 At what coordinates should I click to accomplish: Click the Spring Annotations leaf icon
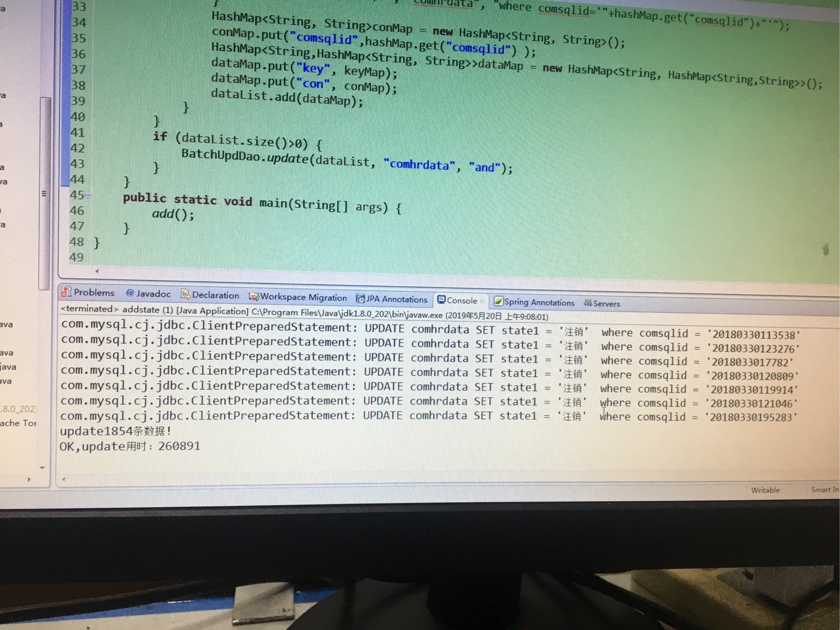(498, 301)
